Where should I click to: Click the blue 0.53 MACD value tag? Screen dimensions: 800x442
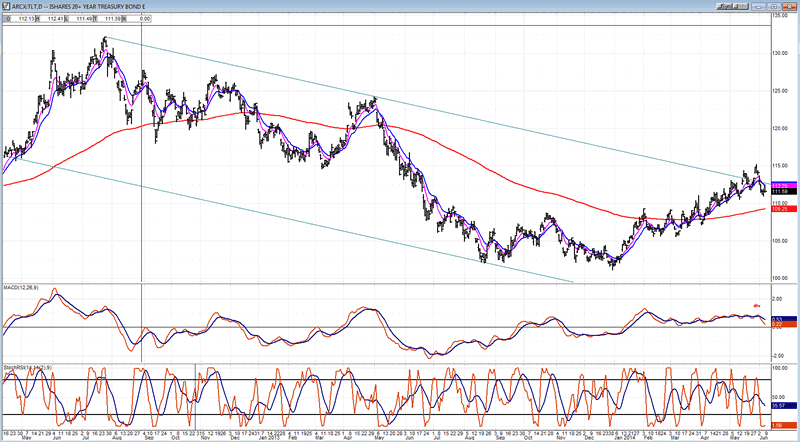coord(777,318)
